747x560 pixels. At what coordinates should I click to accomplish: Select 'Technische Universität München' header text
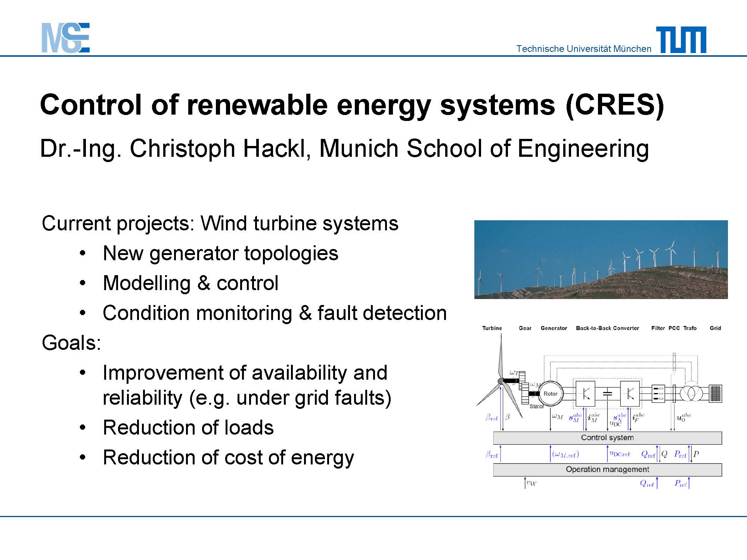point(584,49)
